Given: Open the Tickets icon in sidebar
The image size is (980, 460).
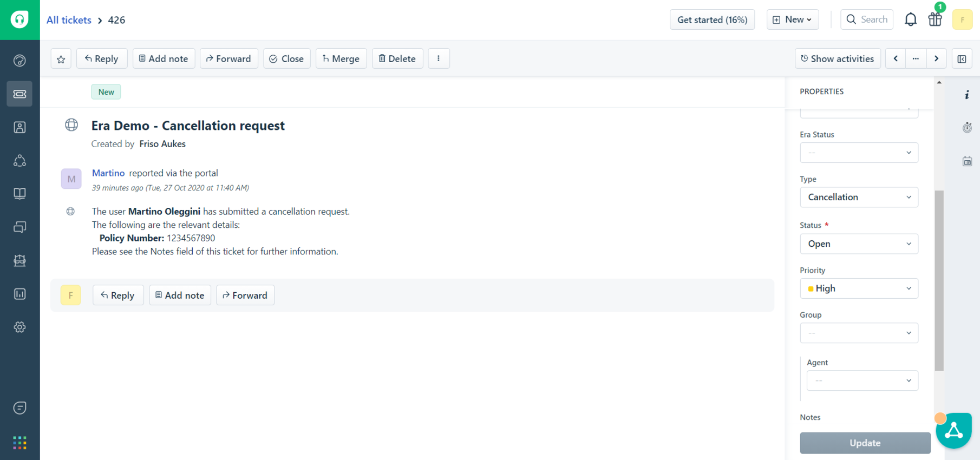Looking at the screenshot, I should [x=19, y=94].
